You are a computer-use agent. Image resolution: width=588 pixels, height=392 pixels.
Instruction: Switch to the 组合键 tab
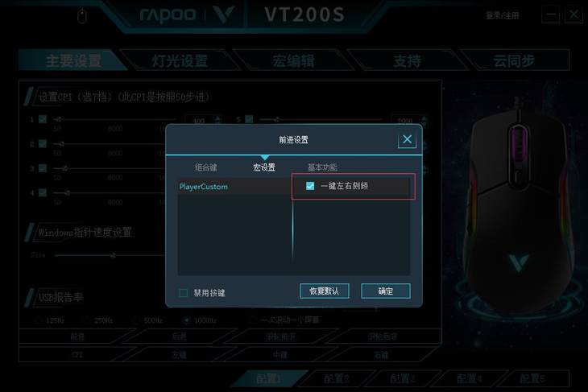click(x=206, y=167)
